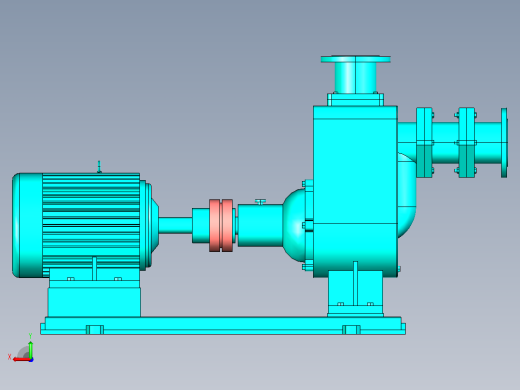The image size is (520, 390).
Task: Select the bearing housing next to the coupling
Action: 260,226
